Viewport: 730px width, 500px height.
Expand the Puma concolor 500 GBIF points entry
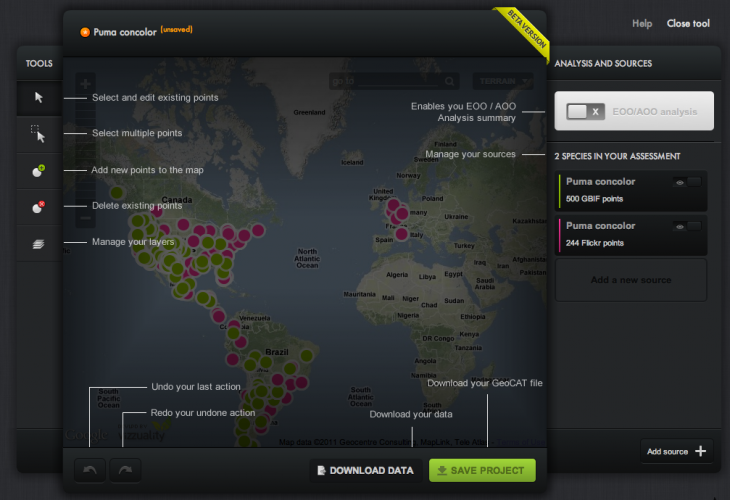pyautogui.click(x=610, y=190)
